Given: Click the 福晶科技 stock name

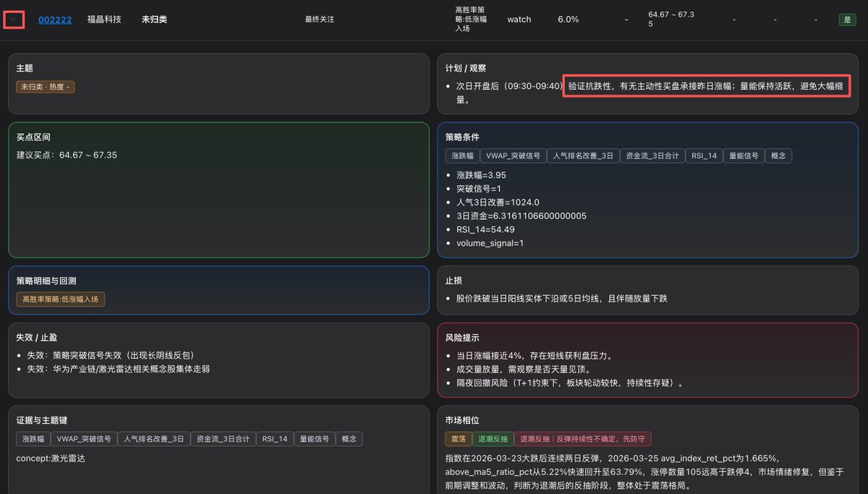Looking at the screenshot, I should pyautogui.click(x=104, y=20).
